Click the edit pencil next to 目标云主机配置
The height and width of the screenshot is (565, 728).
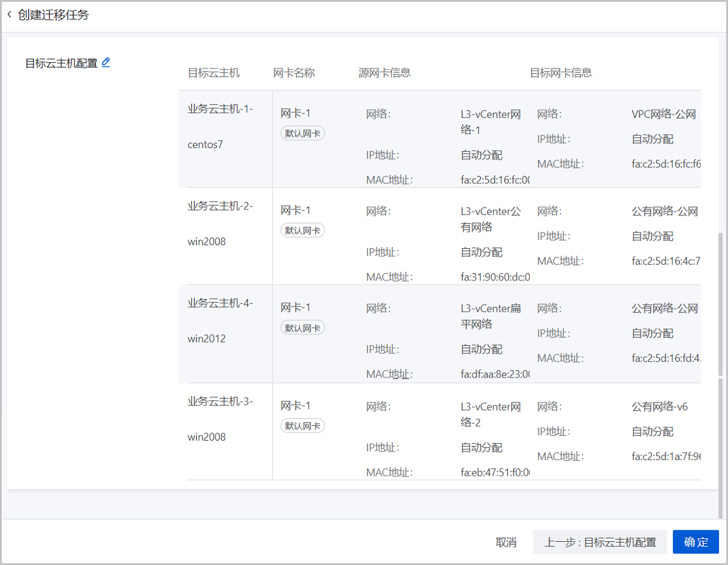click(x=106, y=62)
